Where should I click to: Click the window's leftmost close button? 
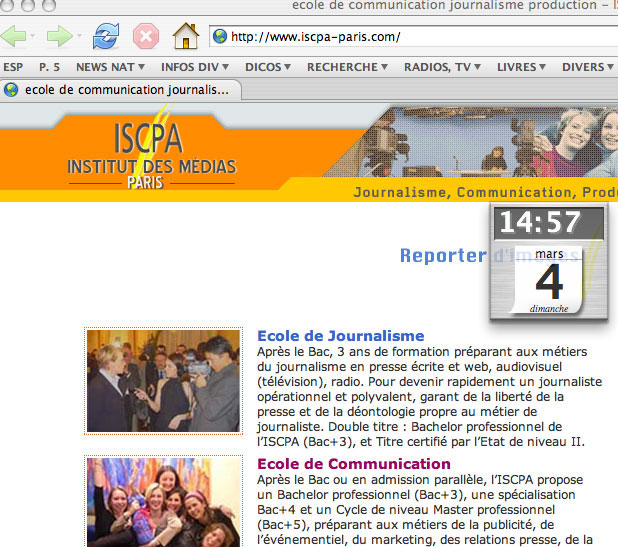coord(7,5)
